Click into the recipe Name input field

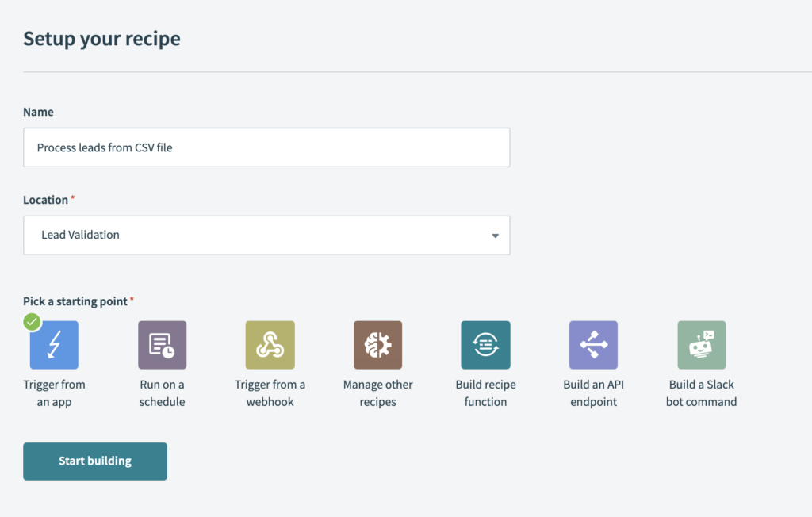click(266, 147)
